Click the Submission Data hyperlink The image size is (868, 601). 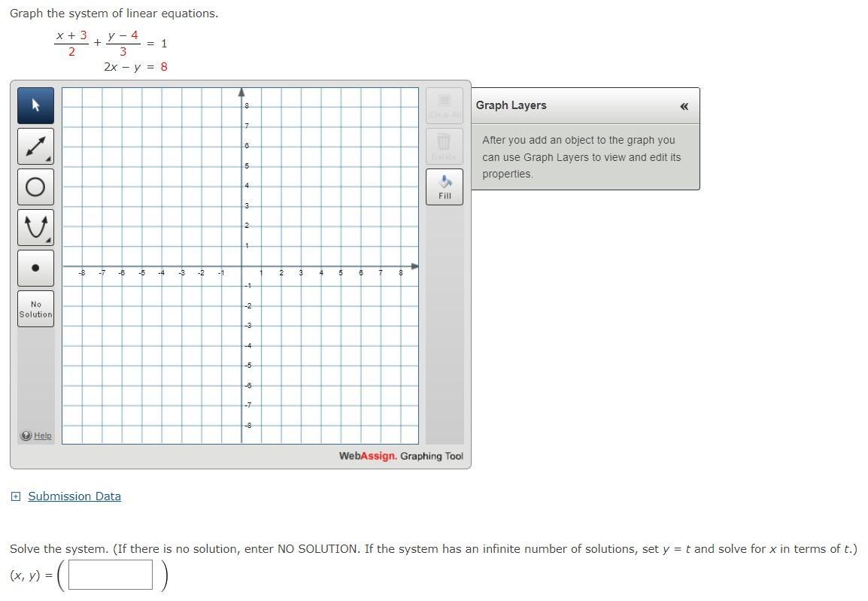(74, 496)
